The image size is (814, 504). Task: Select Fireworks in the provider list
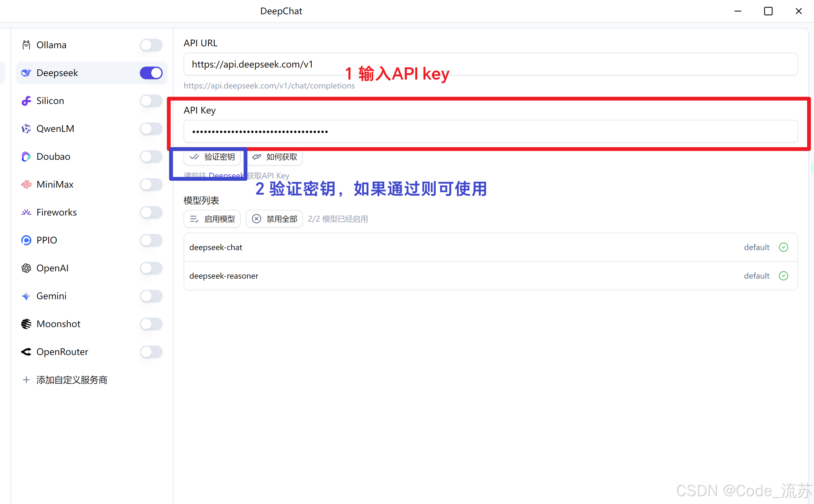pos(57,212)
